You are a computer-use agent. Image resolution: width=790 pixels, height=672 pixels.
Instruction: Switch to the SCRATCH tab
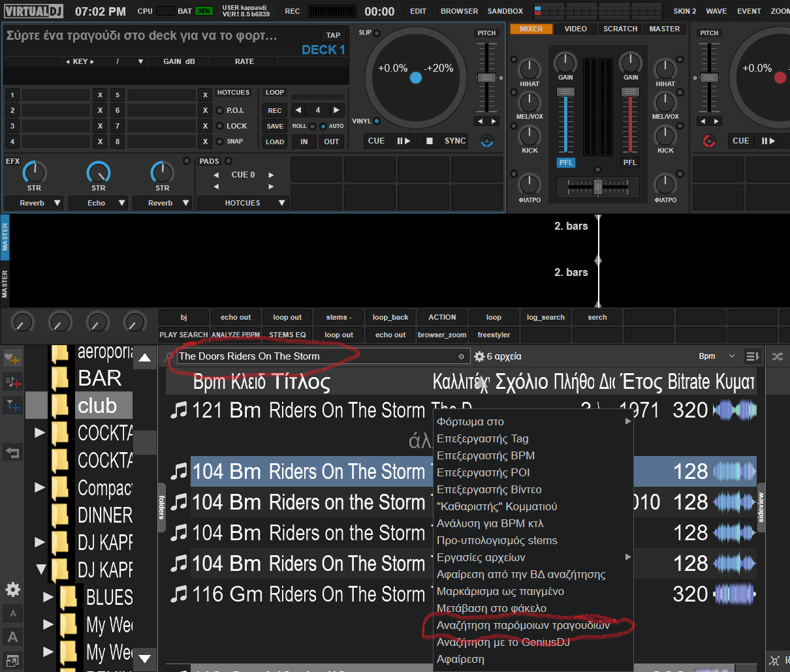coord(620,29)
